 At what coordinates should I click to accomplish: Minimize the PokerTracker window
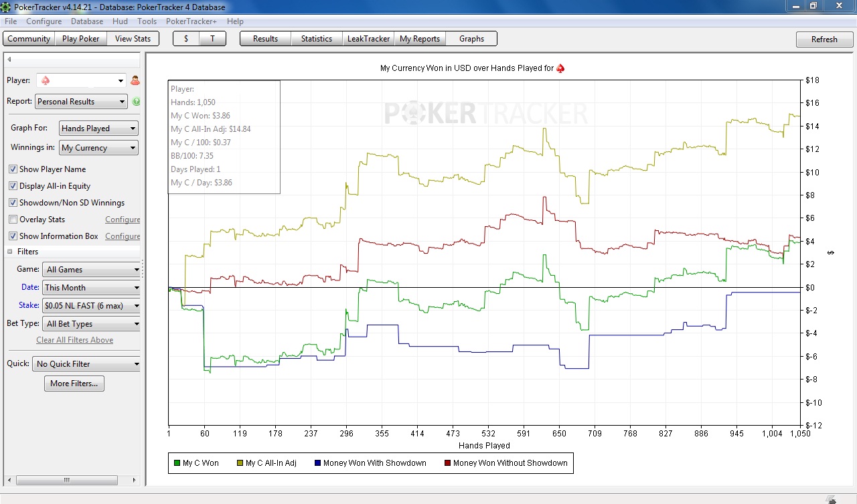click(795, 6)
